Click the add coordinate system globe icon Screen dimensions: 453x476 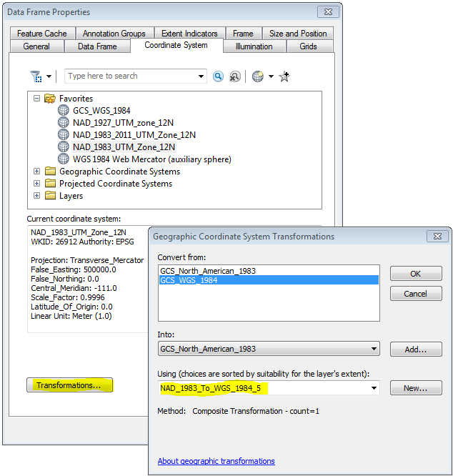click(258, 76)
